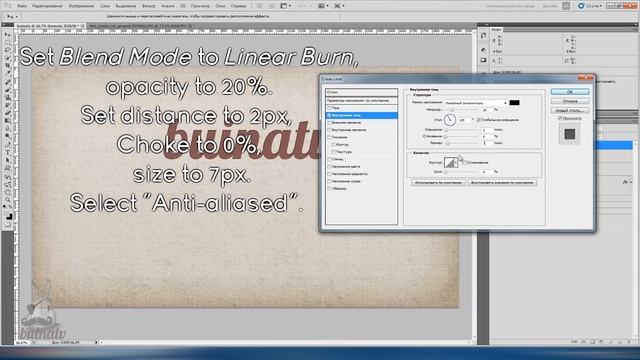640x360 pixels.
Task: Select the Shape tool
Action: tap(9, 168)
